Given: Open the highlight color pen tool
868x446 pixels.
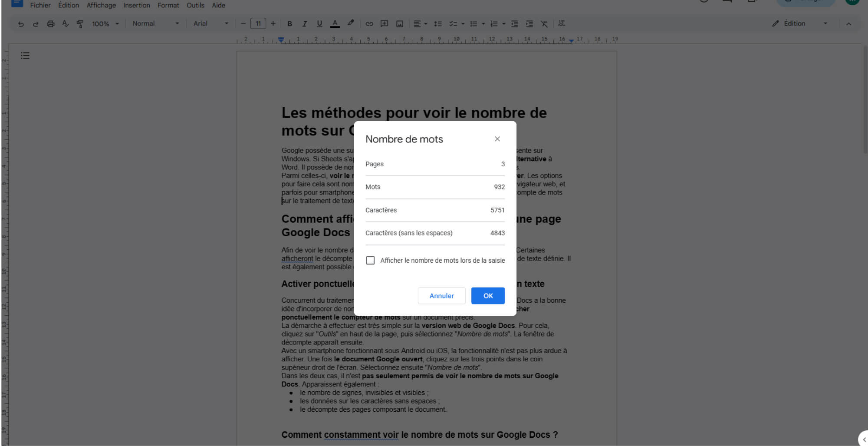Looking at the screenshot, I should point(351,23).
